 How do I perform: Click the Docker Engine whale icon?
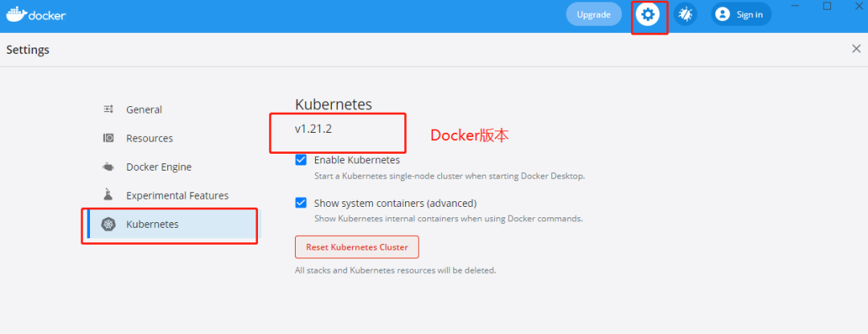coord(108,167)
